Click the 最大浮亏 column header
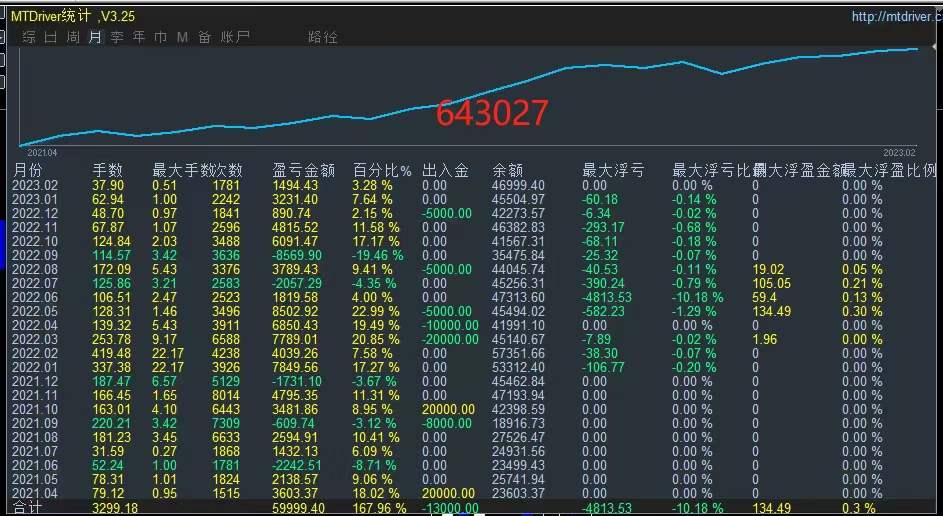Viewport: 943px width, 516px height. [x=613, y=171]
